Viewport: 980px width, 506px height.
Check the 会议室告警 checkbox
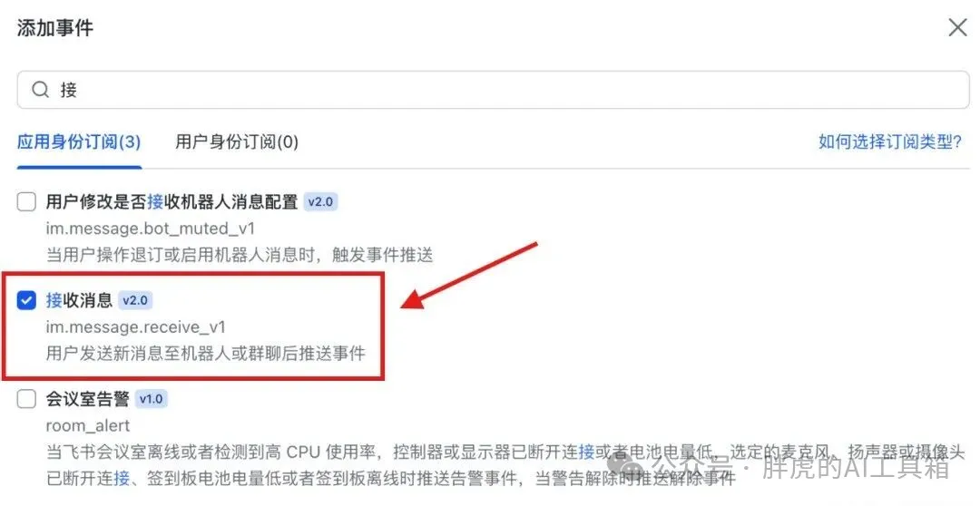26,399
